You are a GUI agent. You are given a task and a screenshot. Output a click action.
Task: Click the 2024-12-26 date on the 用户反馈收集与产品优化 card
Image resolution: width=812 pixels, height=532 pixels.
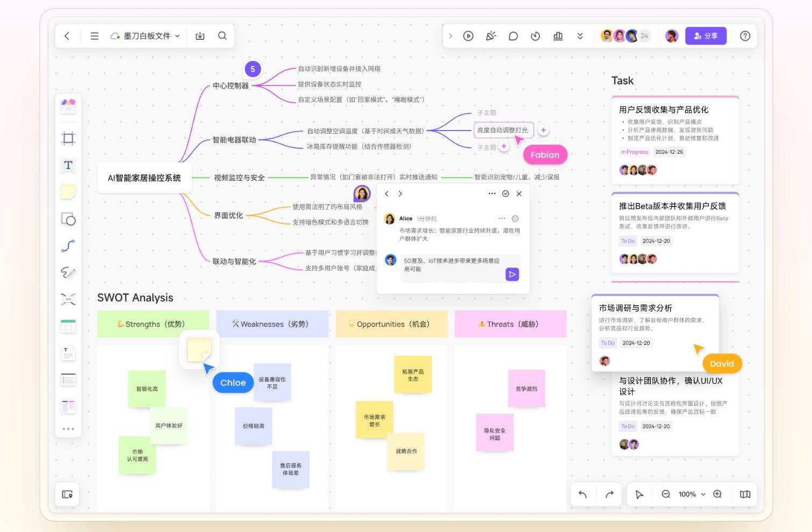click(669, 152)
